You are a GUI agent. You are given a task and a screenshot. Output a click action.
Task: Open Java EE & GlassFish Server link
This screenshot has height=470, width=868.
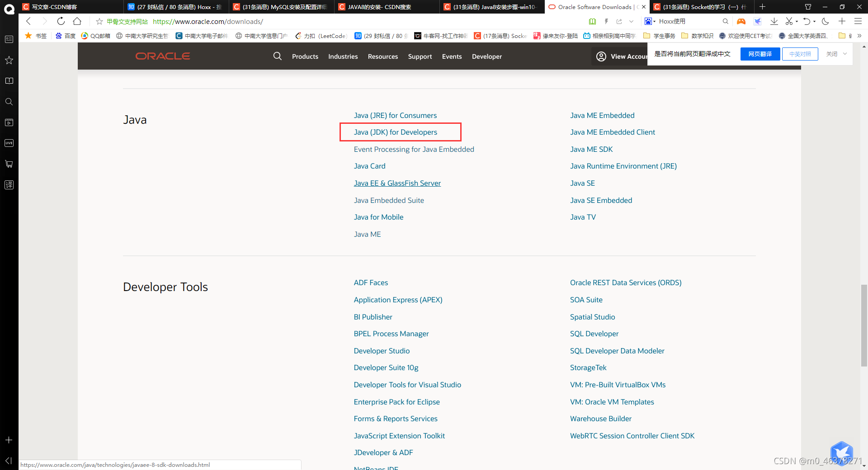(397, 183)
